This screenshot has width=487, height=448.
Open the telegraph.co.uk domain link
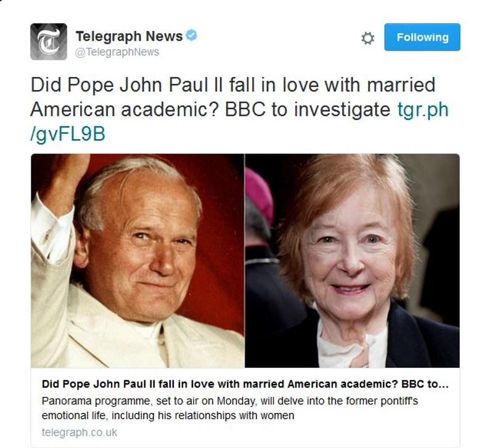point(80,432)
